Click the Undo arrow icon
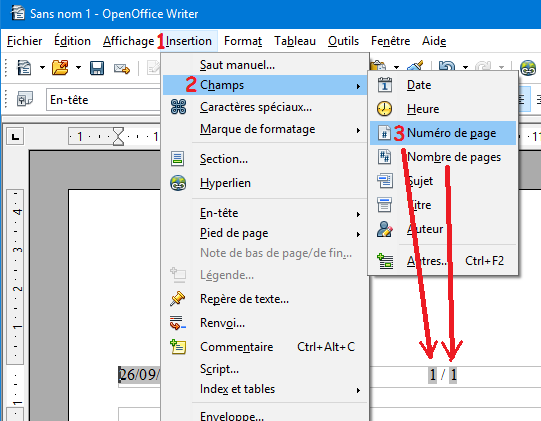Image resolution: width=541 pixels, height=421 pixels. 447,66
